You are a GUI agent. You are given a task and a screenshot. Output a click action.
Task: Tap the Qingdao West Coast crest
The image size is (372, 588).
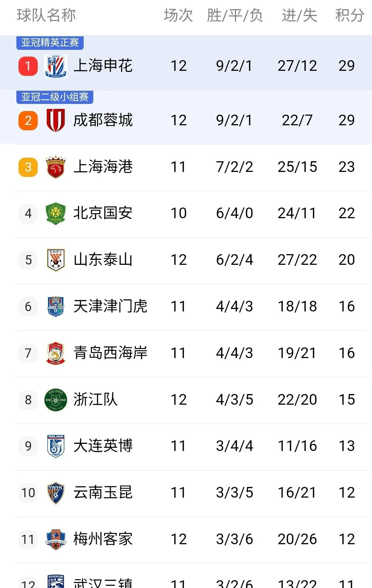tap(56, 353)
